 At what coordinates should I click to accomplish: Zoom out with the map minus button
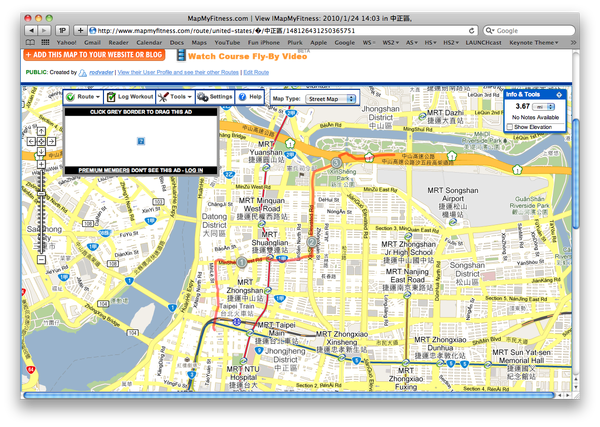[x=41, y=259]
